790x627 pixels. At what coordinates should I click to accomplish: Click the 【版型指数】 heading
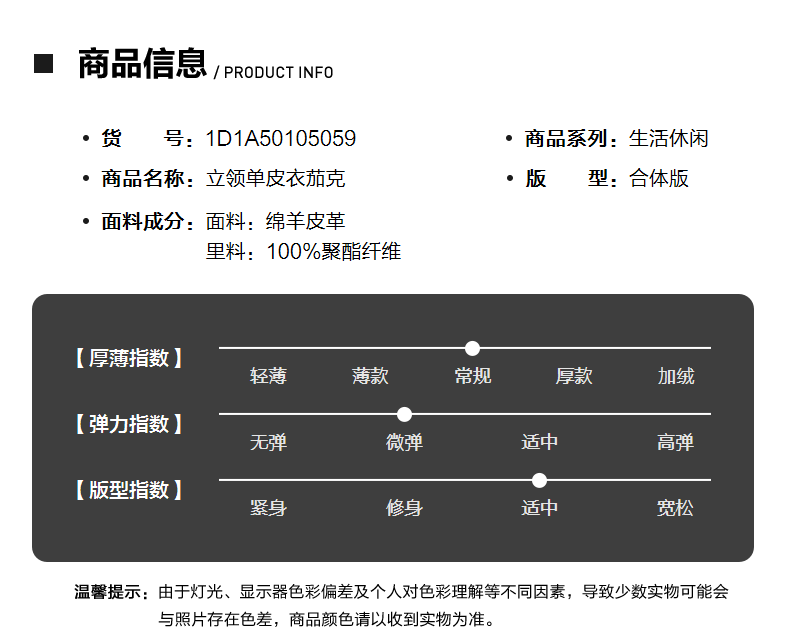(x=128, y=490)
